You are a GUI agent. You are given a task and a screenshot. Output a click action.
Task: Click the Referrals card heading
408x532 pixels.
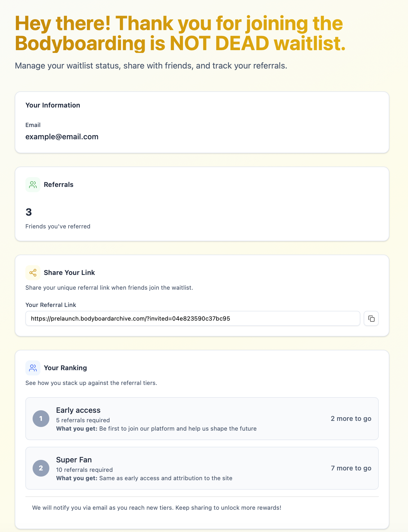(x=59, y=185)
